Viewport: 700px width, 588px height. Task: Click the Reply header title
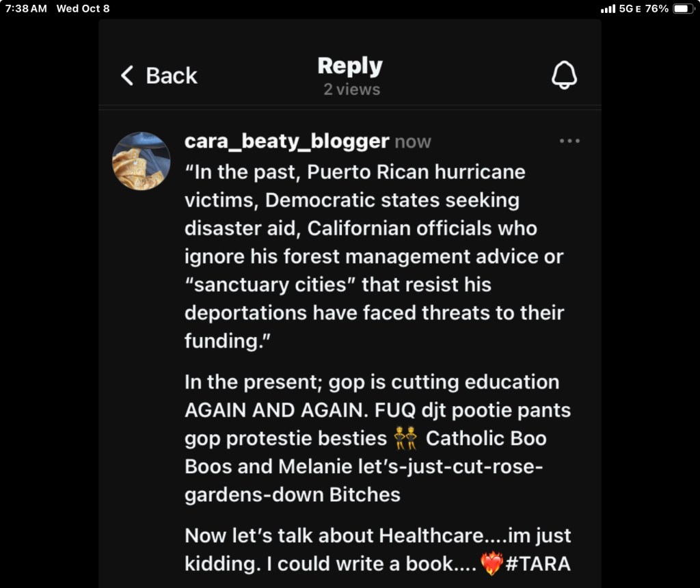coord(350,66)
